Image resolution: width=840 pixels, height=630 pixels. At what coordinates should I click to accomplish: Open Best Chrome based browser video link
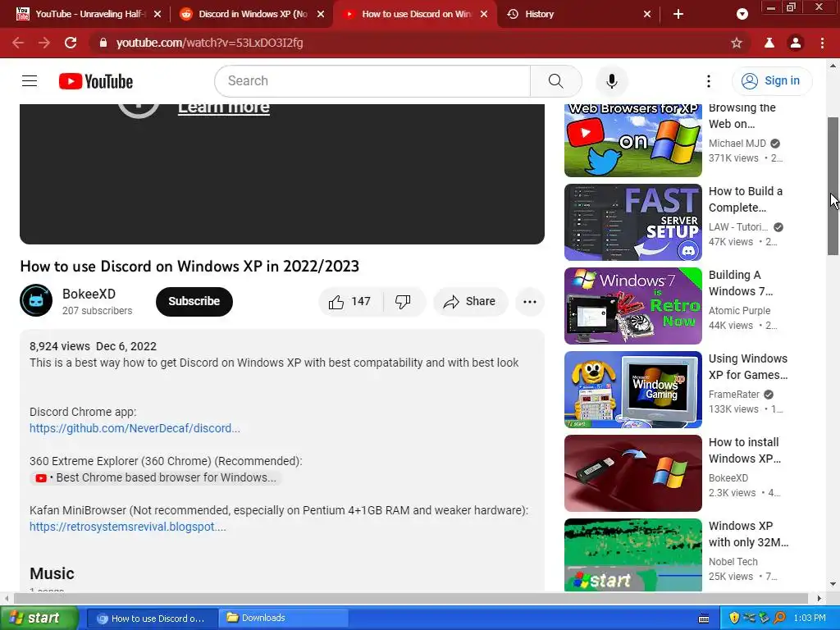click(156, 477)
